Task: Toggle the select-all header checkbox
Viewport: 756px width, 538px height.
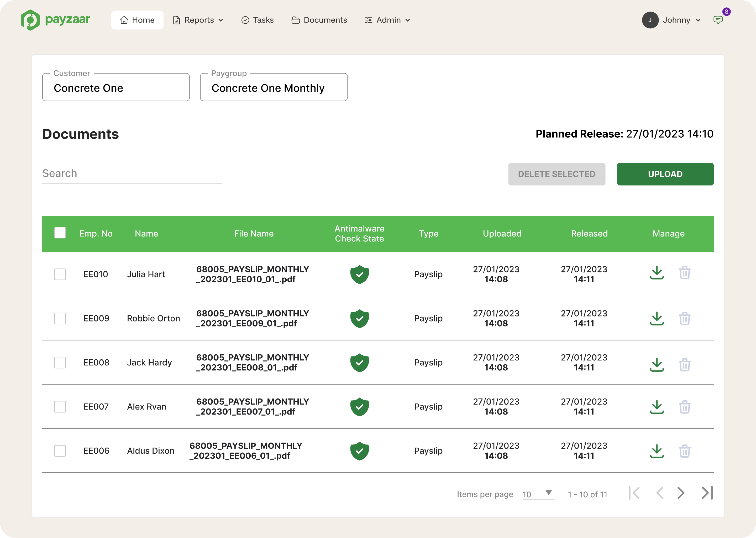Action: pos(60,232)
